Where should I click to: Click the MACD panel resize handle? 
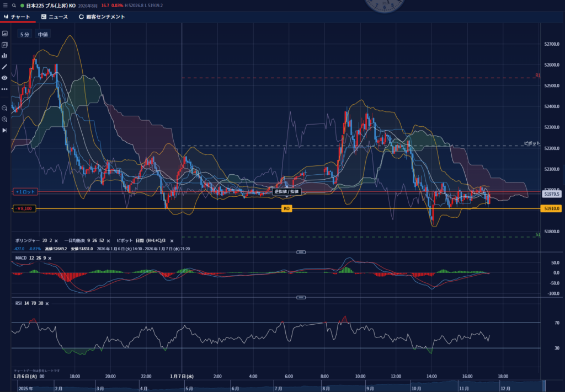[301, 252]
